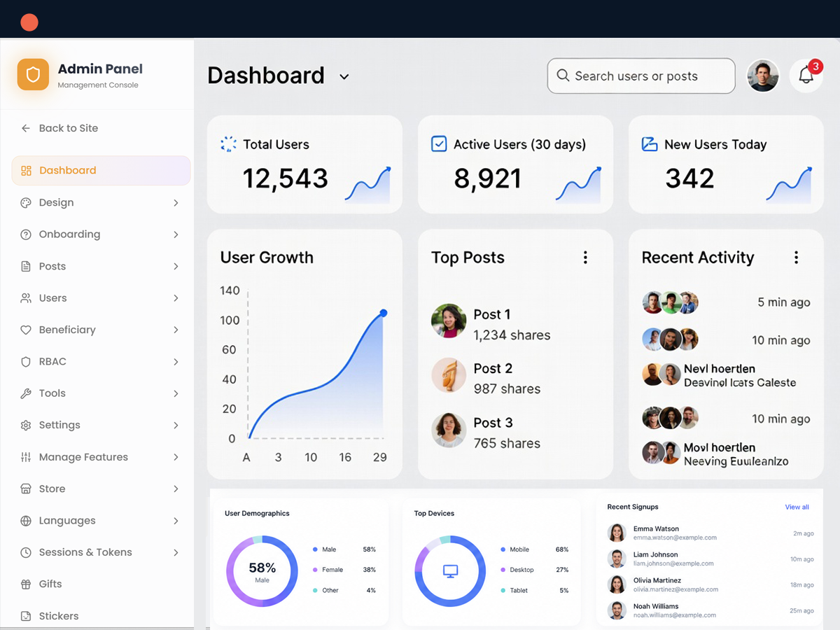The width and height of the screenshot is (840, 630).
Task: Click View all in Recent Signups
Action: coord(797,507)
